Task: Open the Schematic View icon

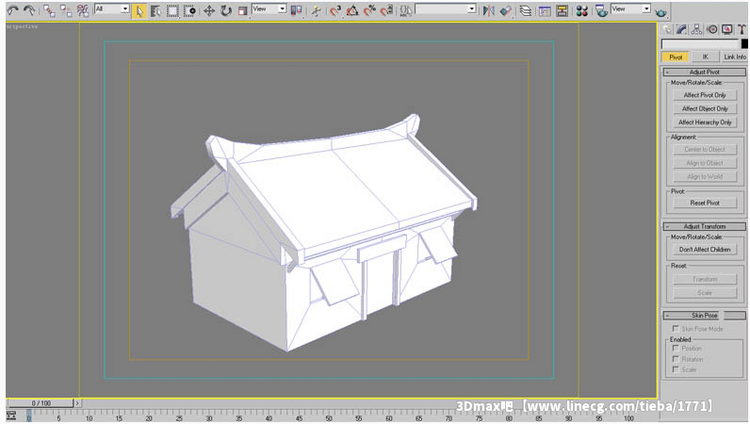Action: pyautogui.click(x=562, y=10)
